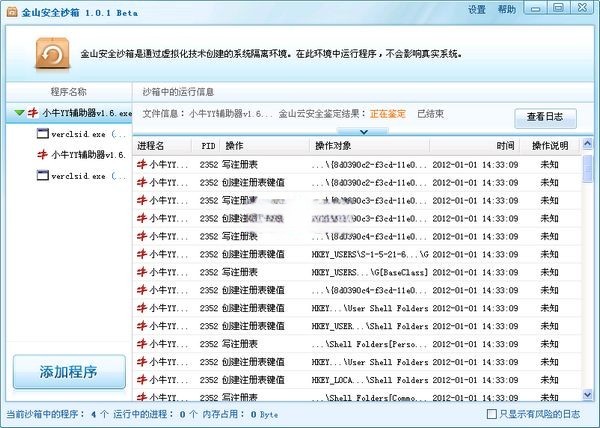Click window icon of first verclsid.exe

click(x=42, y=134)
